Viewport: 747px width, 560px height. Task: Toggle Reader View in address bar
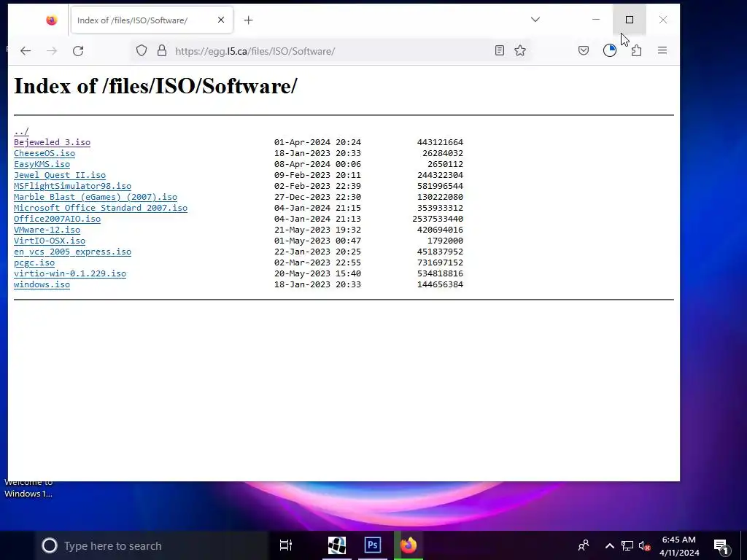(499, 50)
